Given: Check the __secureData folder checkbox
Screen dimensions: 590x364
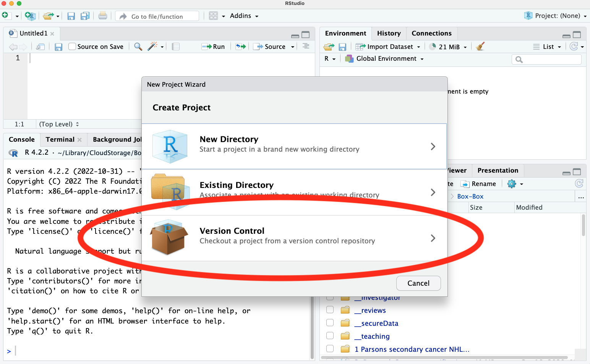Looking at the screenshot, I should click(x=330, y=323).
